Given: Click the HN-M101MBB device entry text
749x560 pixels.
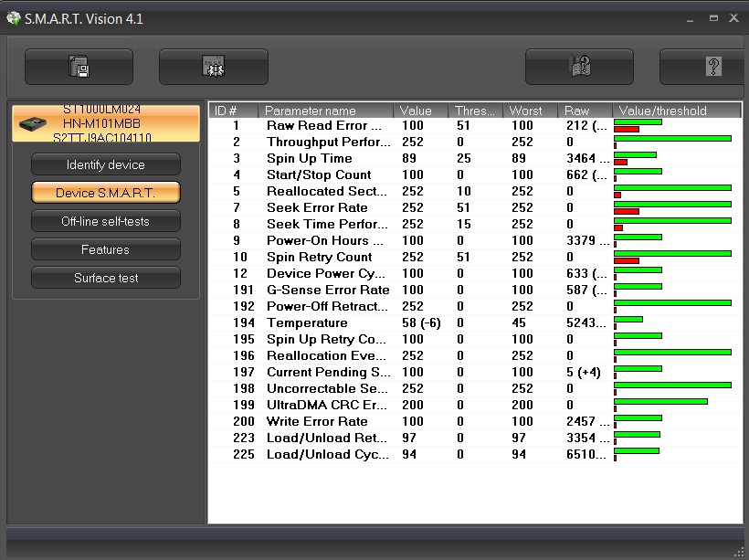Looking at the screenshot, I should pos(101,123).
